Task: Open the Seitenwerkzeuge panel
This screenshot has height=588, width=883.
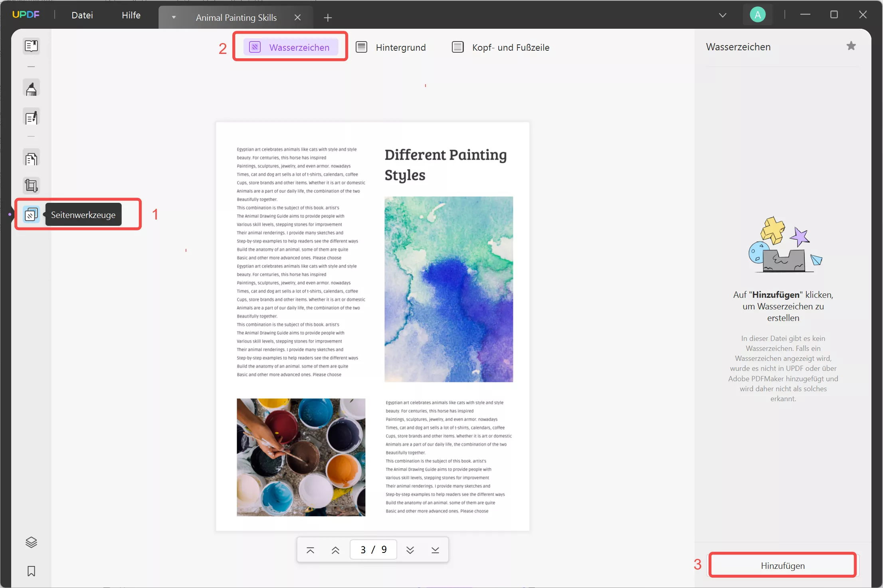Action: click(31, 214)
